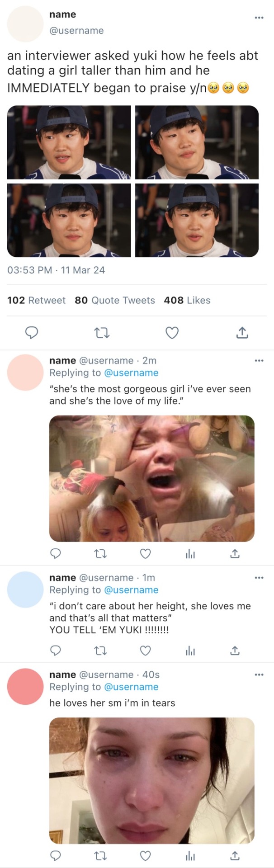Viewport: 274px width, 868px height.
Task: Like the main tweet with heart icon
Action: coord(172,333)
